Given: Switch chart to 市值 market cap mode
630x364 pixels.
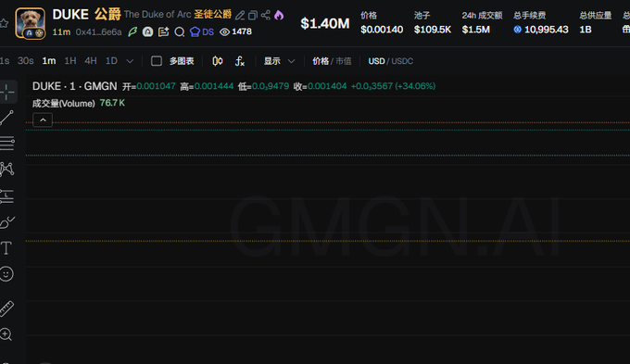Looking at the screenshot, I should [344, 61].
